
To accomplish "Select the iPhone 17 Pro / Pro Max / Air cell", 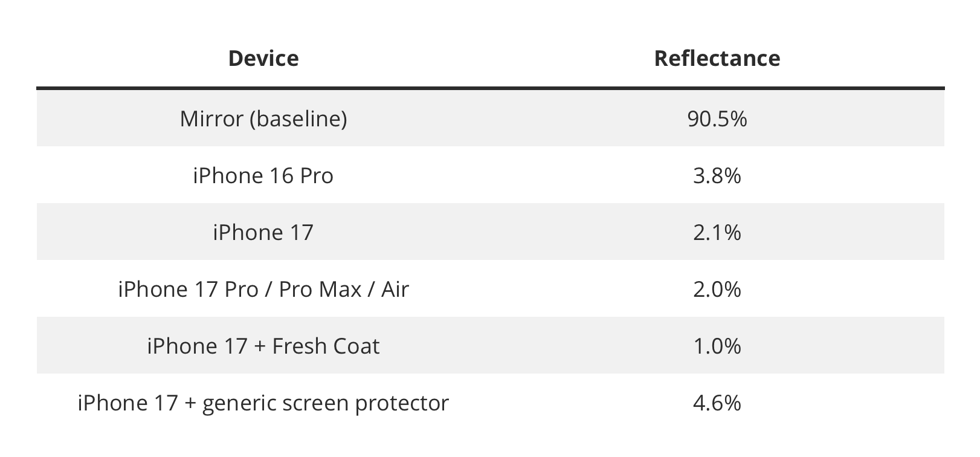I will point(263,290).
